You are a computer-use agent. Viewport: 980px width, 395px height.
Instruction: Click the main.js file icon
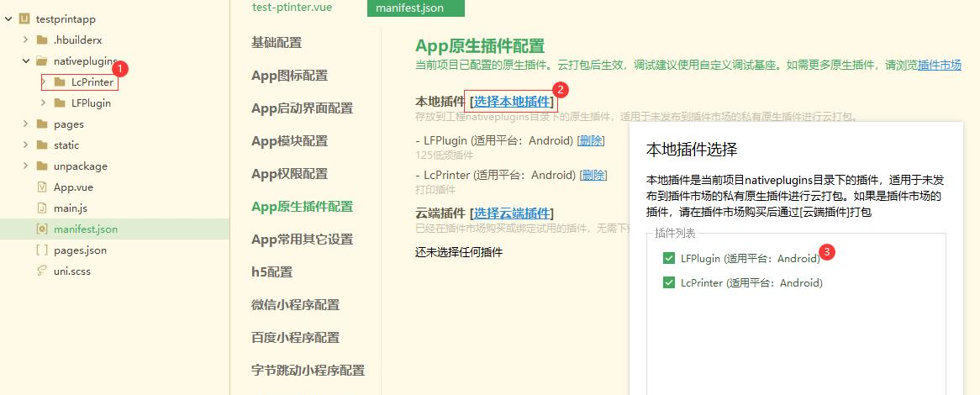point(41,208)
